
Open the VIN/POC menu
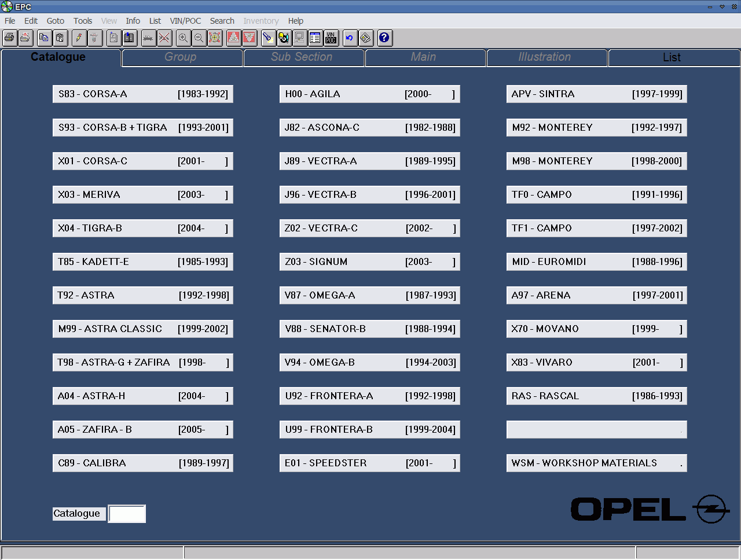tap(185, 21)
